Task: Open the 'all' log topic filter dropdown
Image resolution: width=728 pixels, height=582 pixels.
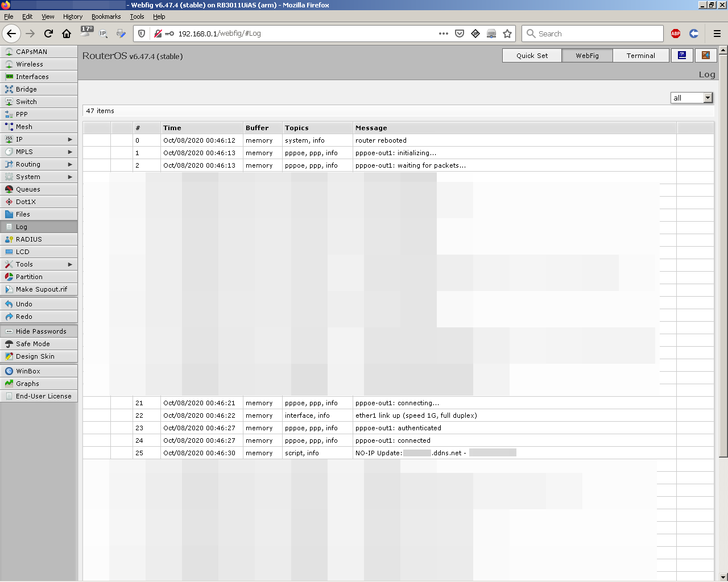Action: click(x=692, y=98)
